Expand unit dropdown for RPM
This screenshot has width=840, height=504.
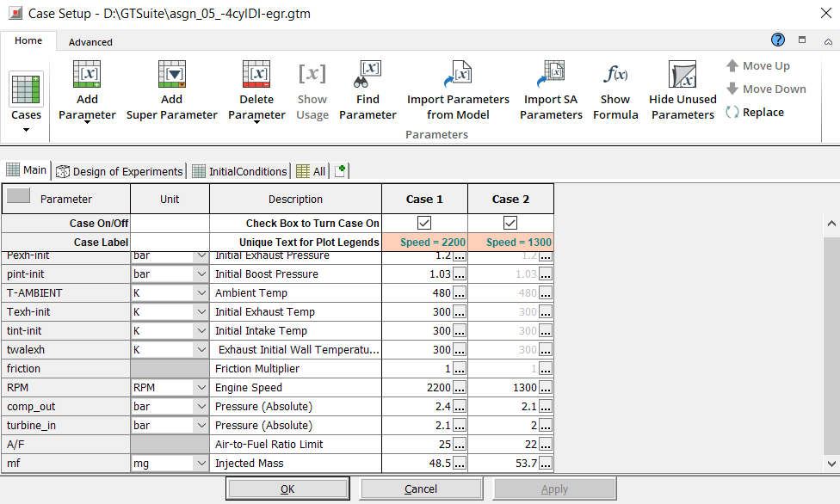pyautogui.click(x=201, y=387)
